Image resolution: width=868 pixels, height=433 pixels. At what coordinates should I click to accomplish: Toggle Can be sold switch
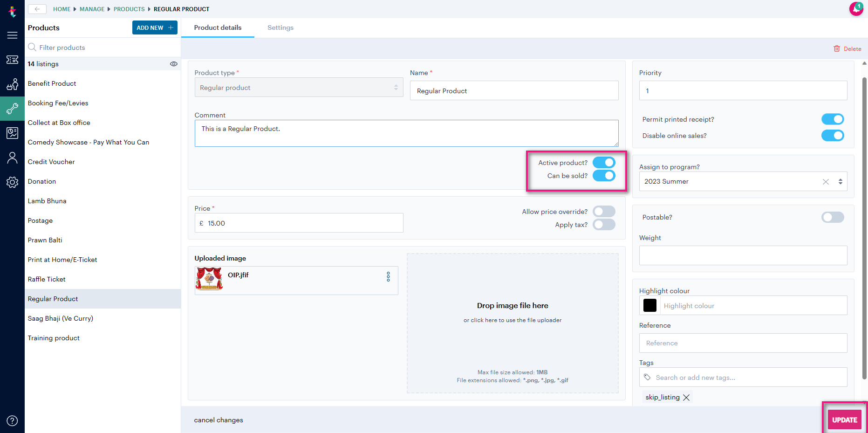pyautogui.click(x=604, y=176)
